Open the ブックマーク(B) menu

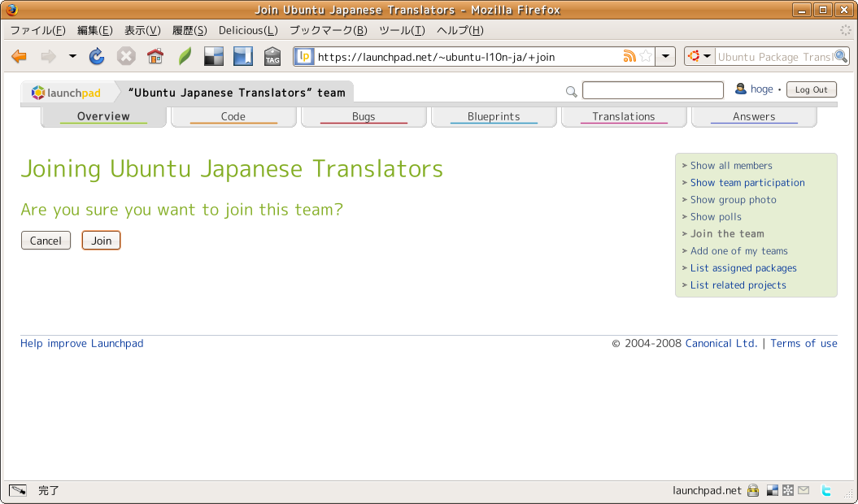(x=328, y=31)
